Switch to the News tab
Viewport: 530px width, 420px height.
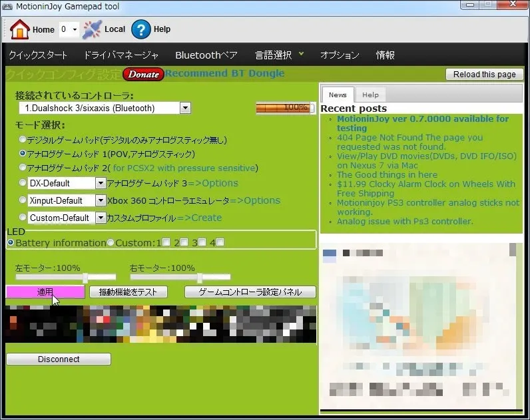point(338,95)
